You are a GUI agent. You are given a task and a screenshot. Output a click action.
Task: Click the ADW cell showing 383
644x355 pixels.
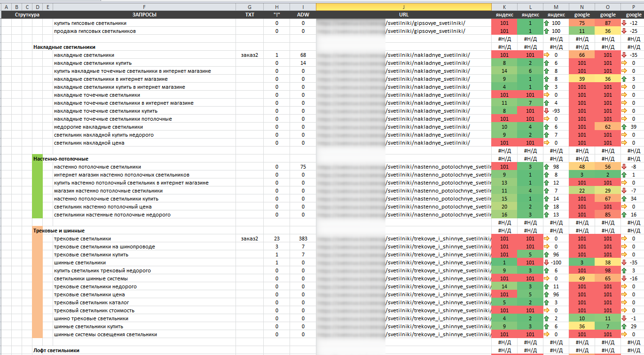click(x=303, y=239)
